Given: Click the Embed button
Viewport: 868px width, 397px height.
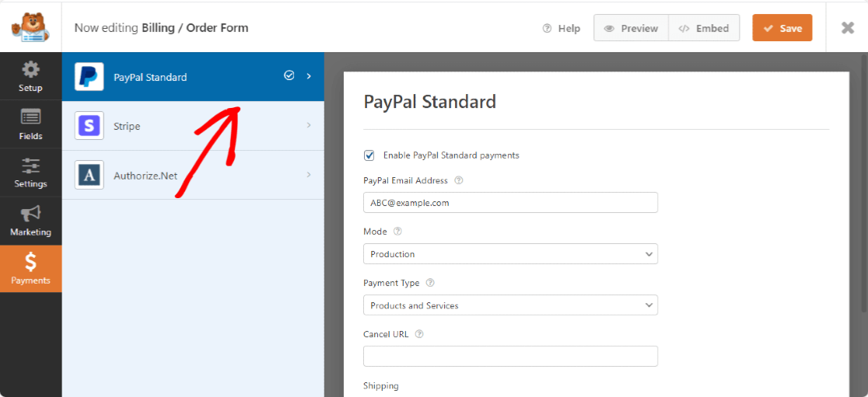Looking at the screenshot, I should (x=703, y=28).
